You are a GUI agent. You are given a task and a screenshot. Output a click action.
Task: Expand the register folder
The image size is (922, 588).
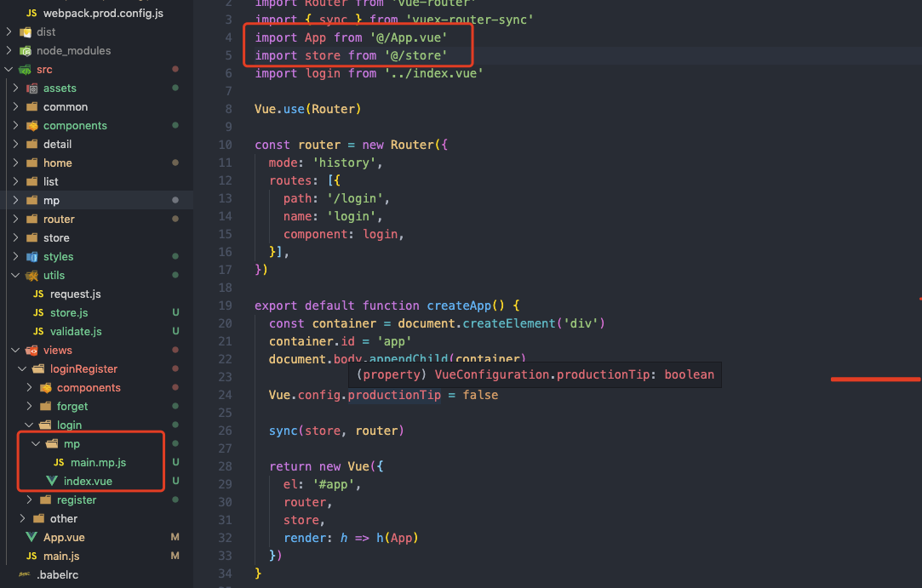pyautogui.click(x=28, y=500)
